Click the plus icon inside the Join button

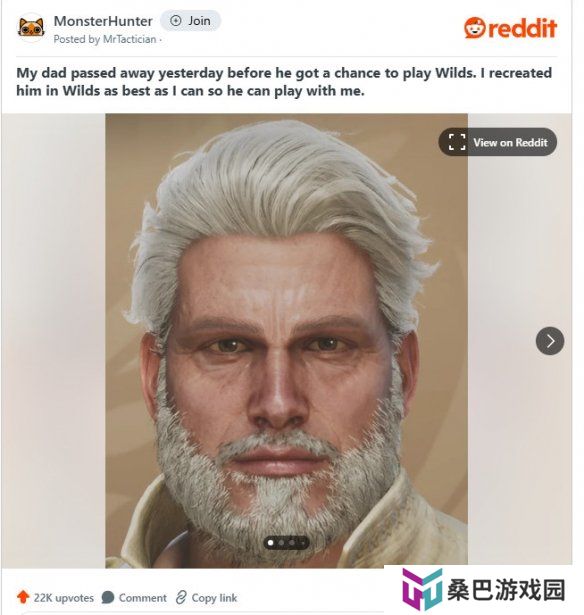tap(176, 21)
